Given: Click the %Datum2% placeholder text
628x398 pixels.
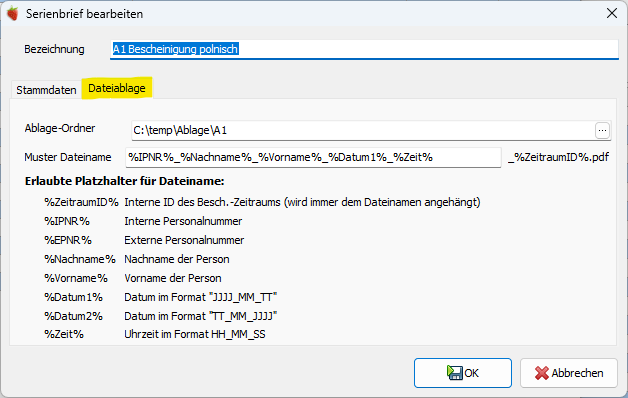Looking at the screenshot, I should [x=73, y=316].
